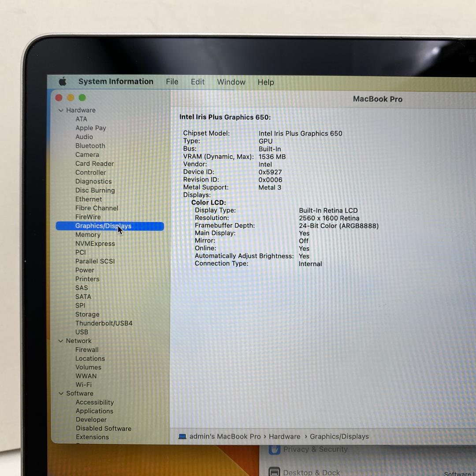Select Wi-Fi under Network
Image resolution: width=476 pixels, height=476 pixels.
[83, 385]
